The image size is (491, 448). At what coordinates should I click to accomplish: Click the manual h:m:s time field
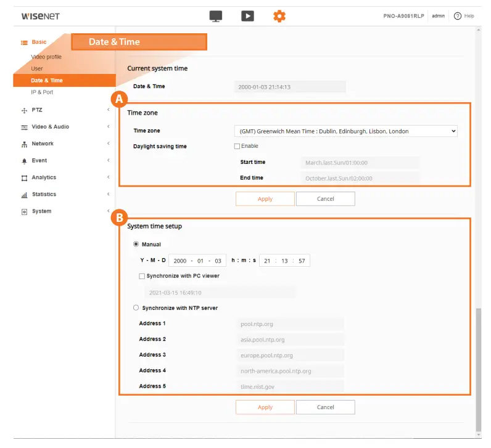click(x=284, y=260)
